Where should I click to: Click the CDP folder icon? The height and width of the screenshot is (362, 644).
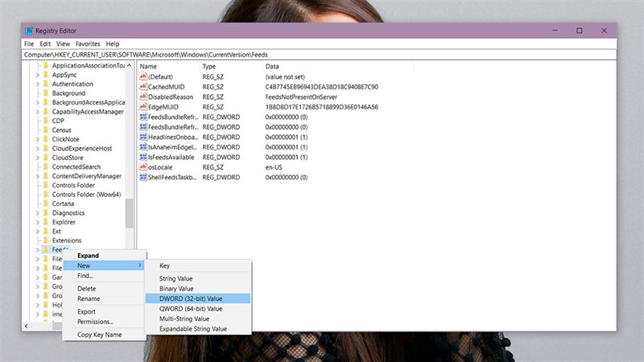pyautogui.click(x=46, y=121)
